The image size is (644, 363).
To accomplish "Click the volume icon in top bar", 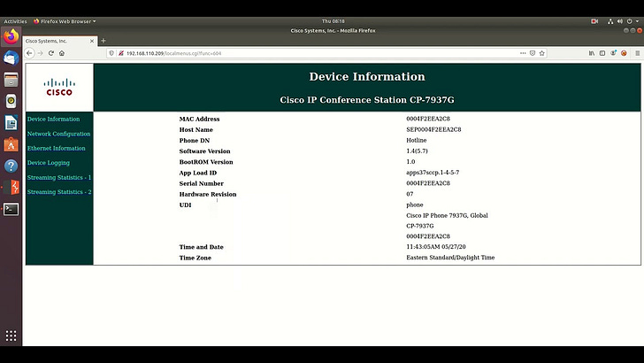I will 619,21.
